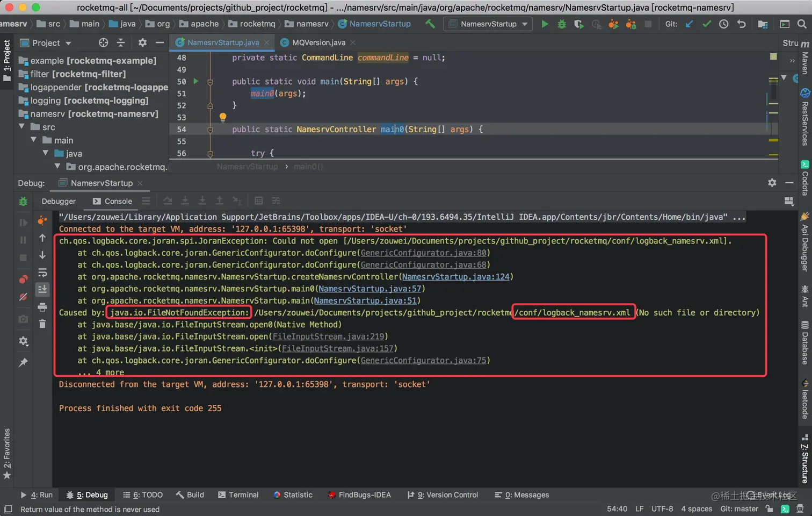Toggle the read-only lock in status bar
Screen dimensions: 812x516
coord(770,508)
